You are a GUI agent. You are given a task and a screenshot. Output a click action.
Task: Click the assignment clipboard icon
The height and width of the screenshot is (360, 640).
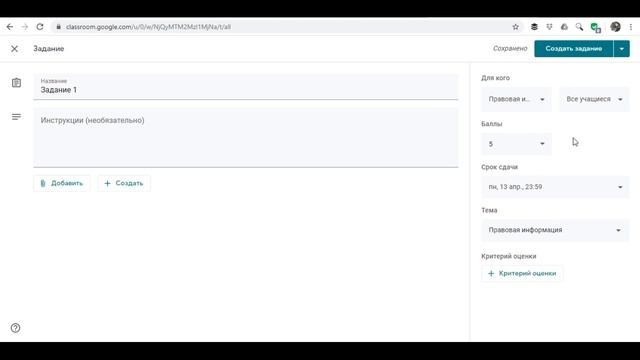click(x=16, y=83)
